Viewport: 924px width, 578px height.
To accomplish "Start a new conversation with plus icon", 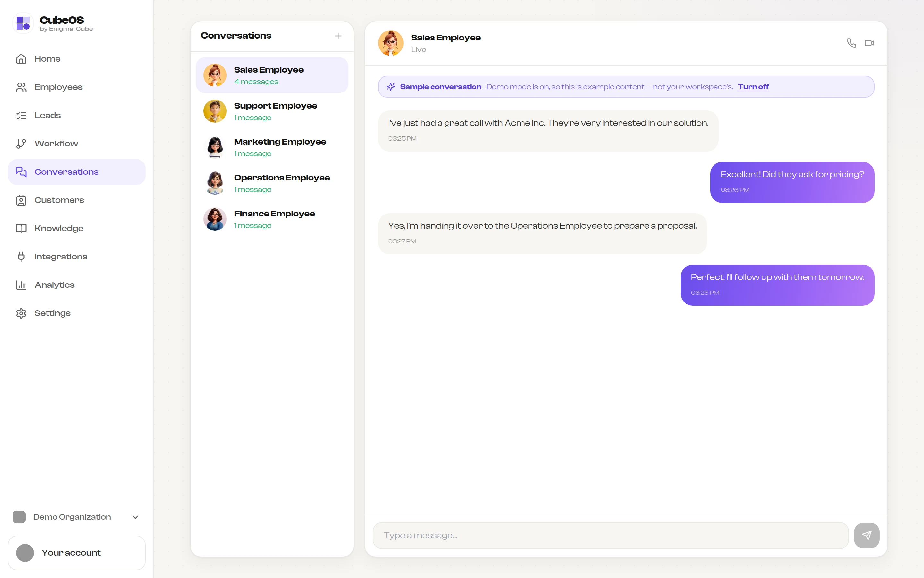I will 338,36.
